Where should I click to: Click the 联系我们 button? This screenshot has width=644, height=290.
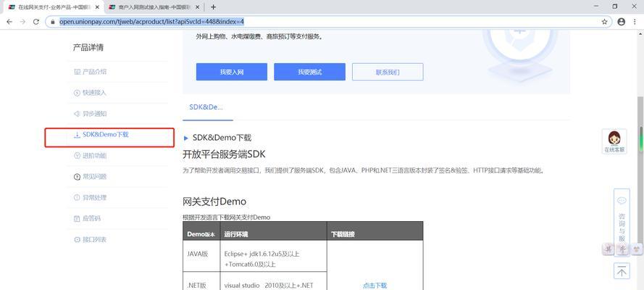click(x=388, y=72)
